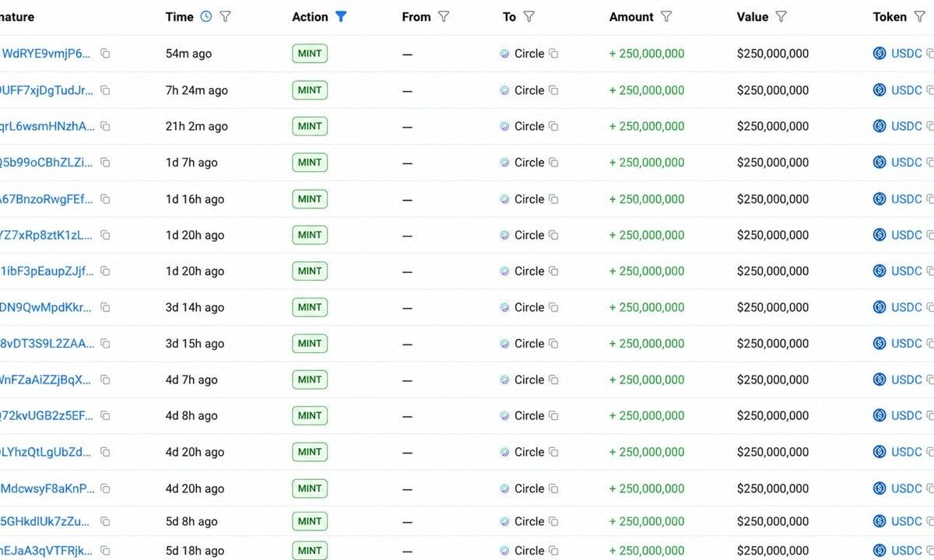Viewport: 934px width, 560px height.
Task: Select the Value column header
Action: [753, 16]
